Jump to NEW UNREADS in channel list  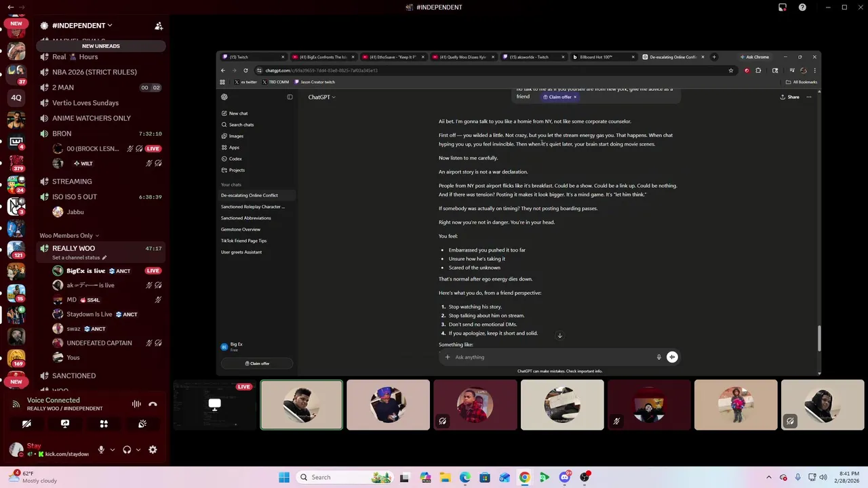pos(100,46)
